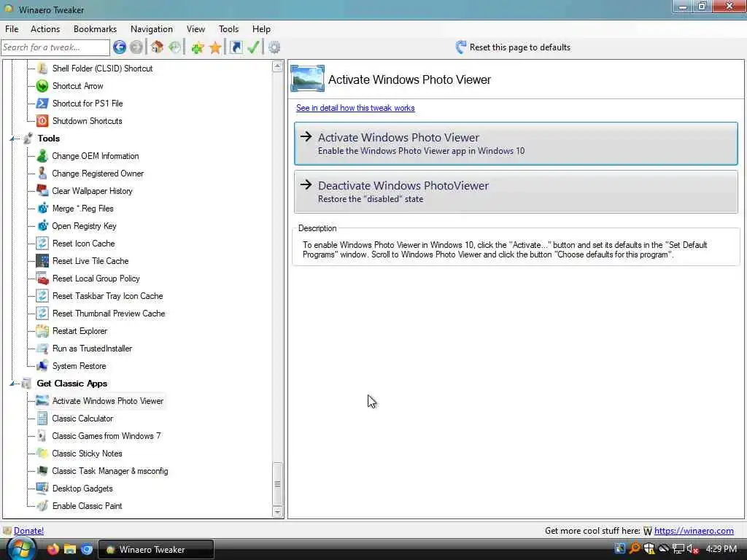Viewport: 747px width, 560px height.
Task: Open the Navigation menu
Action: tap(152, 29)
